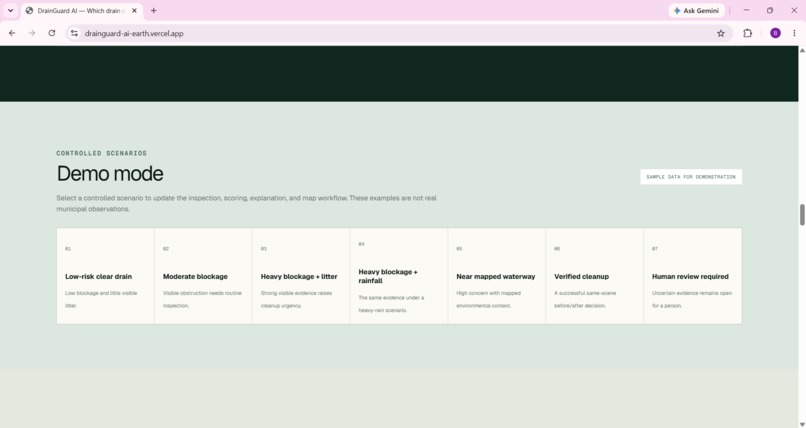Restore down the Chrome window
This screenshot has height=428, width=806.
pyautogui.click(x=770, y=10)
